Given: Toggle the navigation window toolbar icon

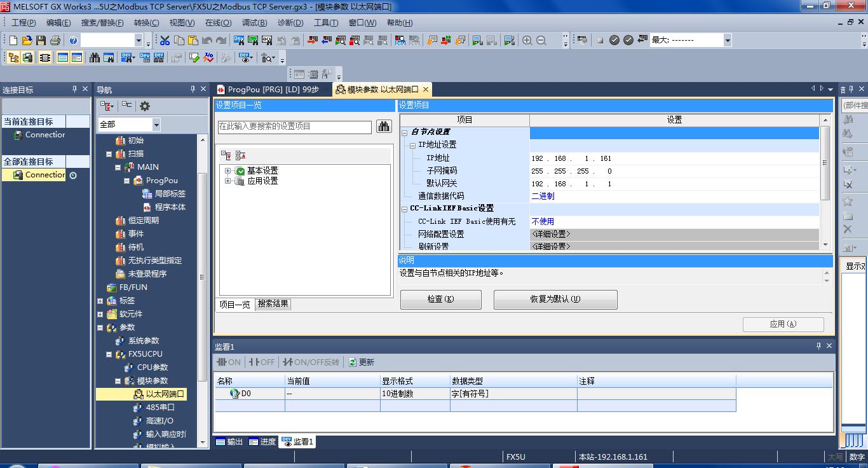Looking at the screenshot, I should 13,57.
